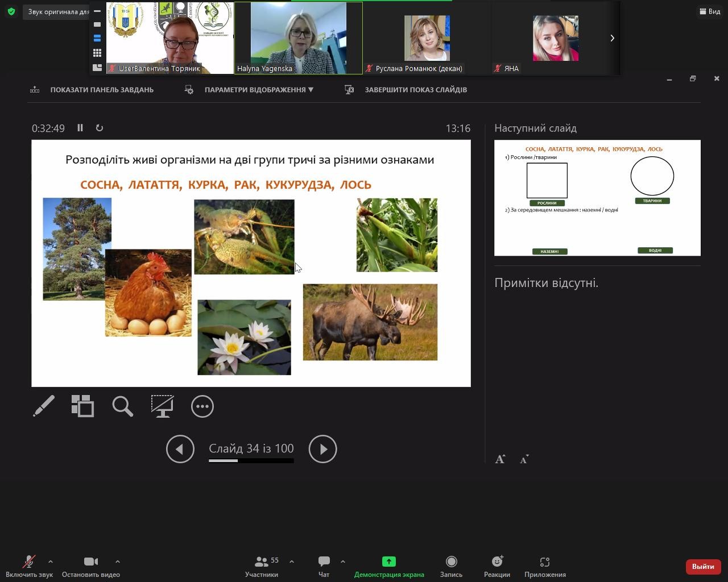Restart the presentation timer
This screenshot has width=728, height=582.
click(100, 128)
